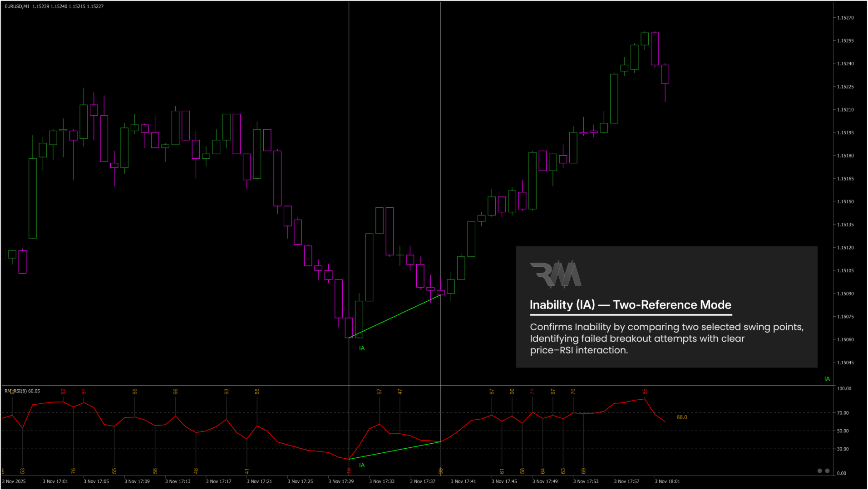Click the 3 Nov 17:25 time label
Image resolution: width=868 pixels, height=490 pixels.
click(x=300, y=481)
